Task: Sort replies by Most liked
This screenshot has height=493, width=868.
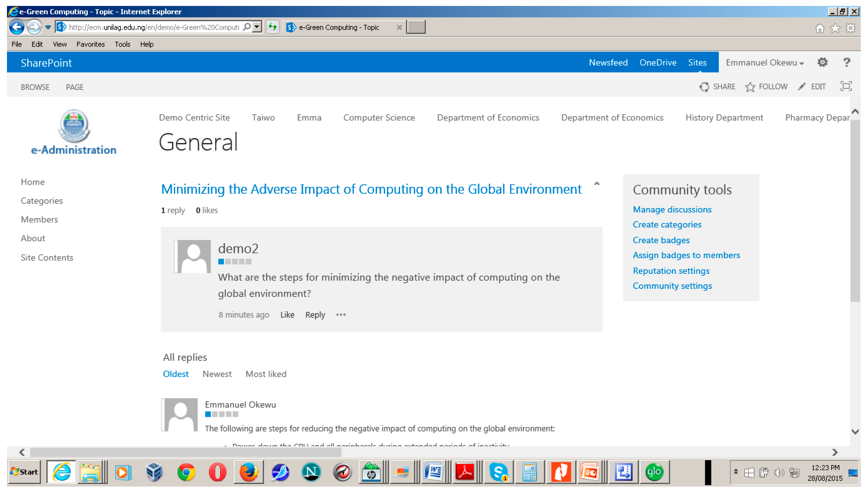Action: tap(266, 374)
